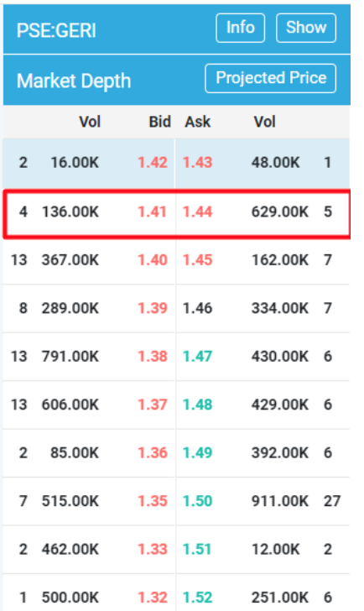Click the PSE:GERI ticker title

click(x=56, y=31)
